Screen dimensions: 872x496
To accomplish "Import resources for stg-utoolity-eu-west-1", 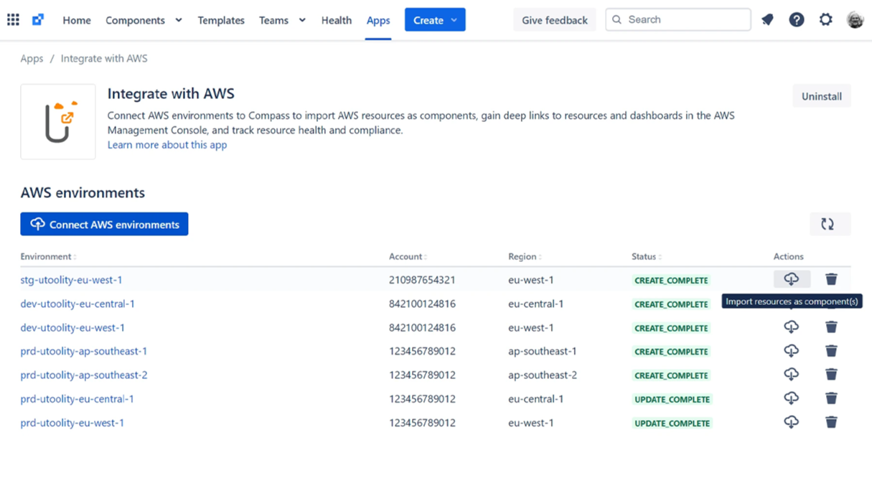I will point(791,280).
